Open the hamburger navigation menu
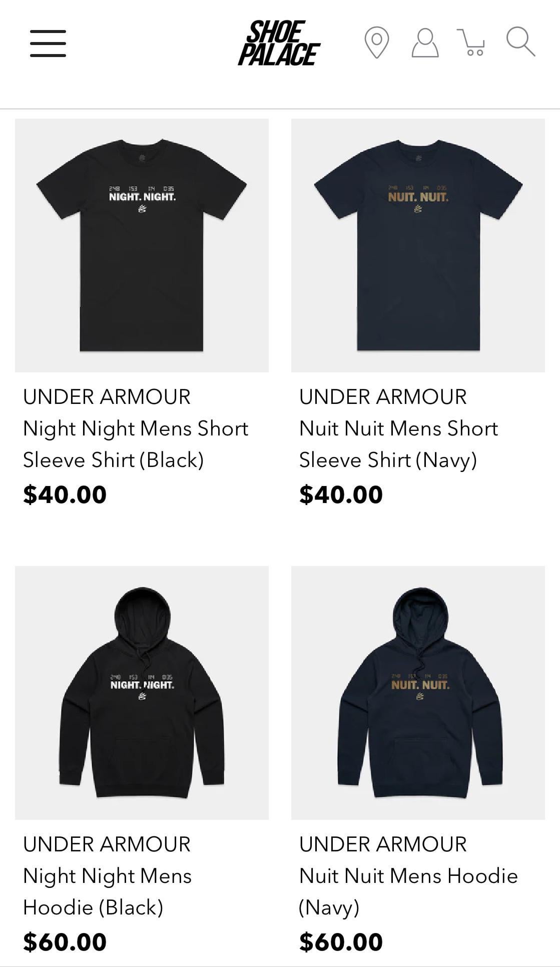560x967 pixels. [x=48, y=43]
